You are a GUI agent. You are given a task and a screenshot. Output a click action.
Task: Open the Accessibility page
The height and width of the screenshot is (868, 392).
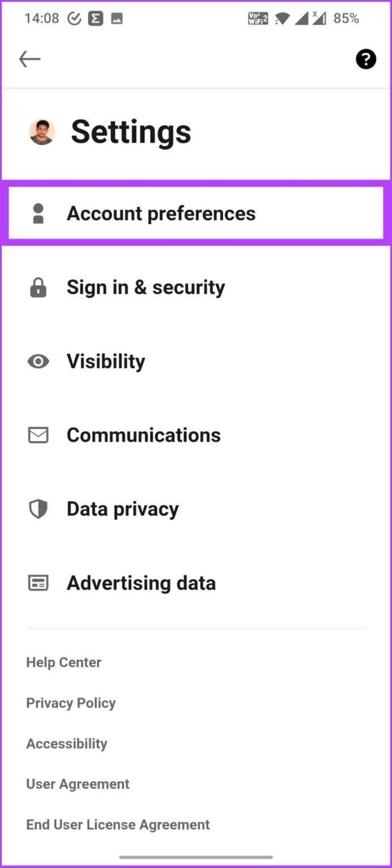[x=67, y=743]
